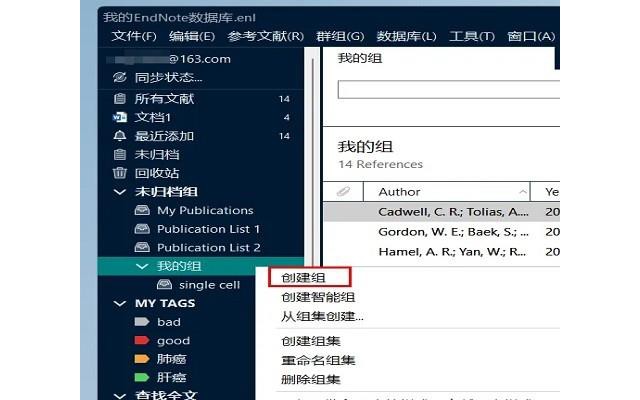This screenshot has width=640, height=400.
Task: Click the Publication List 1 group icon
Action: 142,229
